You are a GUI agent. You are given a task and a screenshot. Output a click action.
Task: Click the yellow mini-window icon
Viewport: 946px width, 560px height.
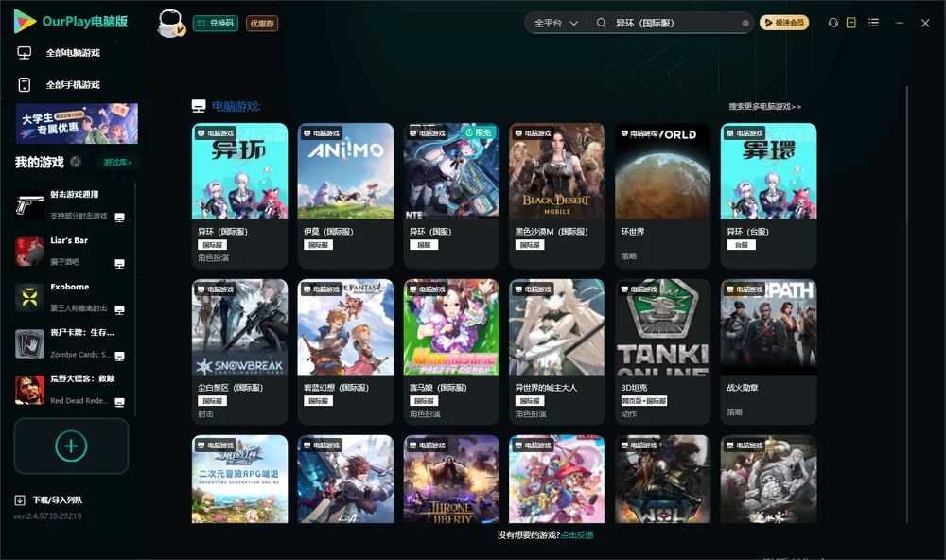(851, 23)
